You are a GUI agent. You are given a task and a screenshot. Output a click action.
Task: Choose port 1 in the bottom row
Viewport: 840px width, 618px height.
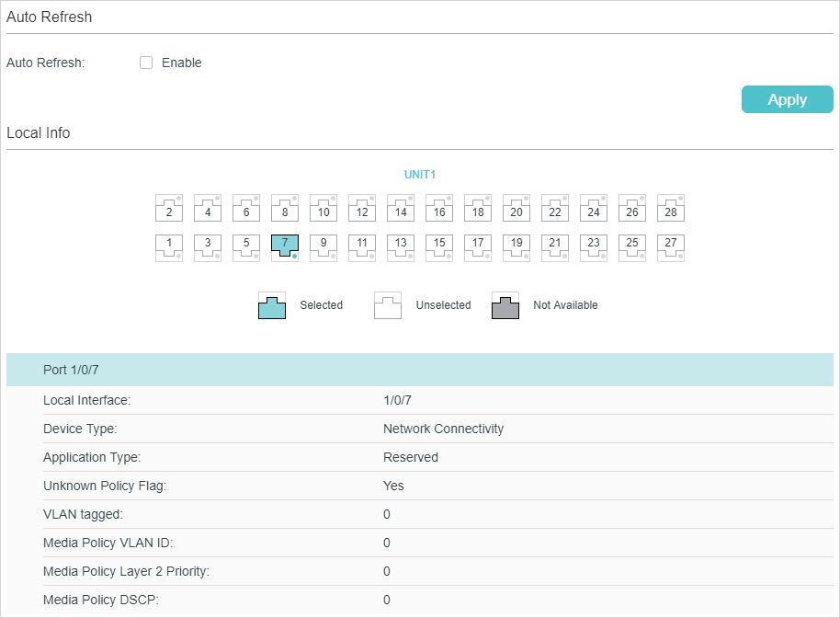169,247
